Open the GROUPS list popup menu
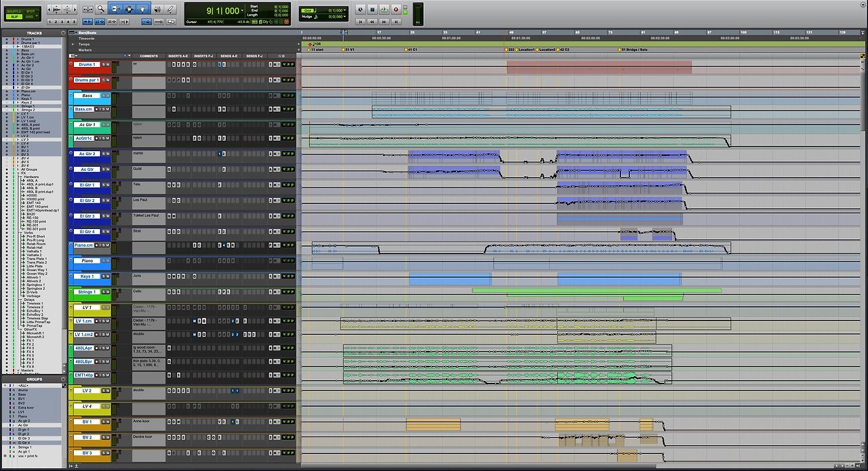 tap(63, 380)
